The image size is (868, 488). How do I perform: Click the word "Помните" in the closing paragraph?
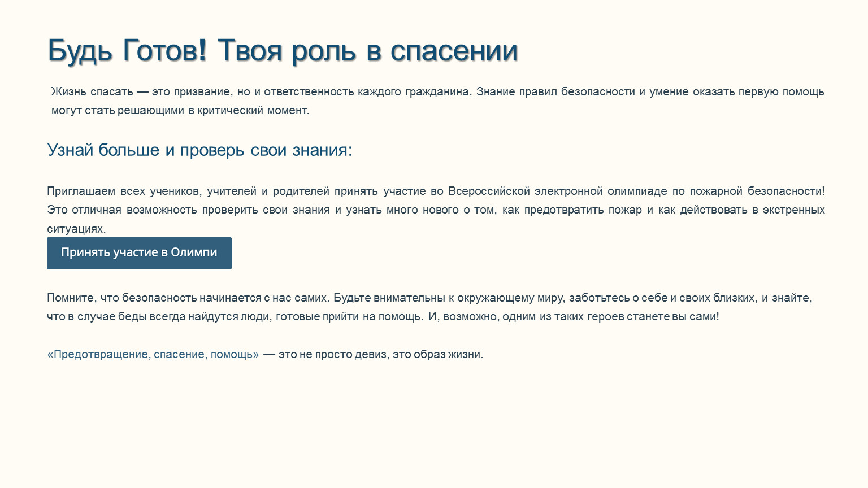click(71, 298)
